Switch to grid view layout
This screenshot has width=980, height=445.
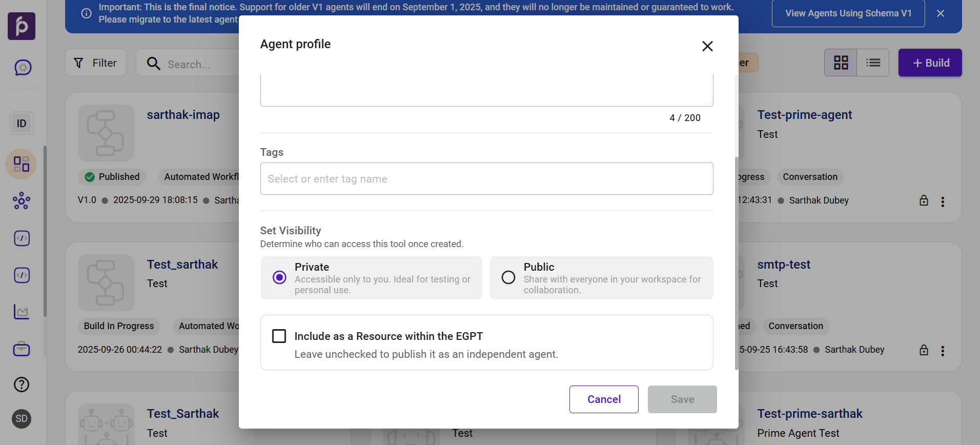841,63
